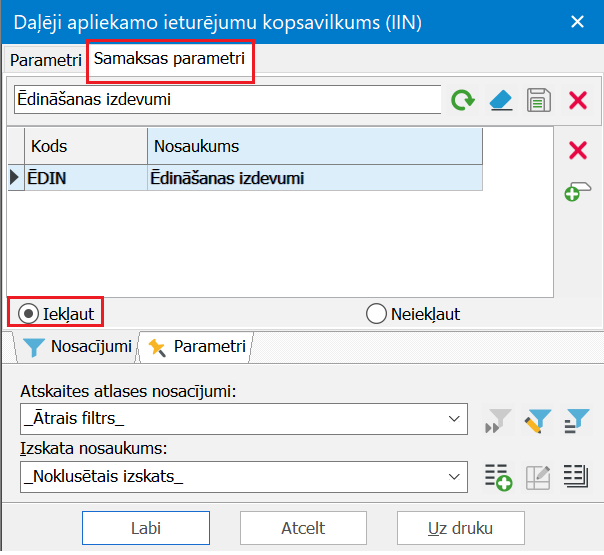Close the IIN summary dialog

[x=577, y=22]
